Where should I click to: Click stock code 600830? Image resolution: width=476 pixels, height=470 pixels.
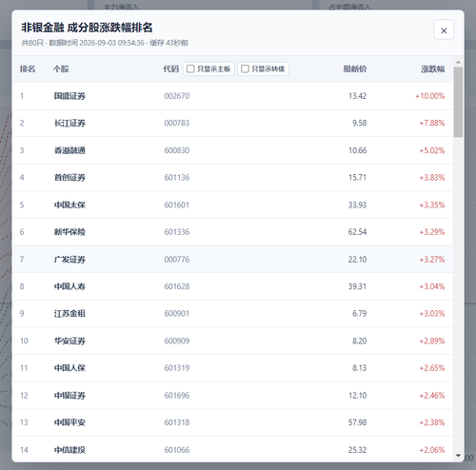point(177,150)
